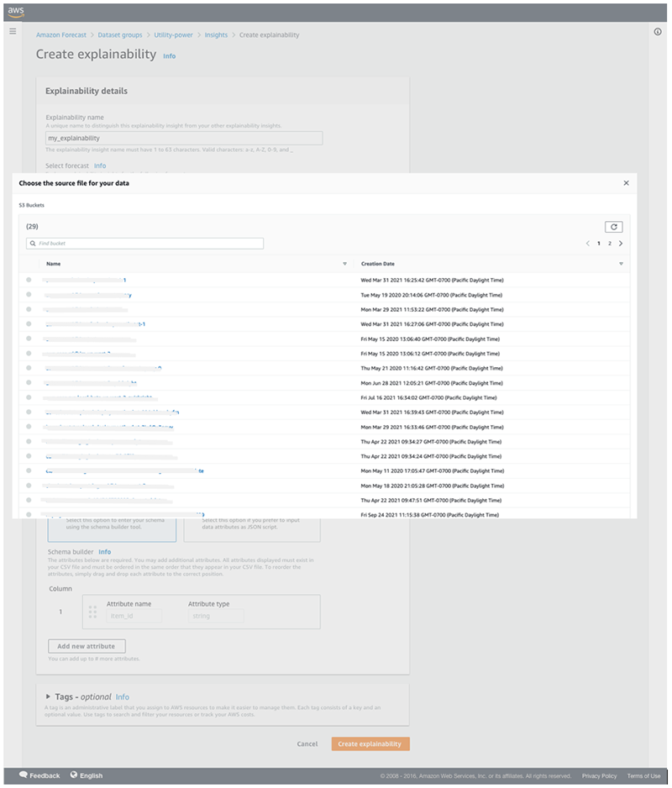Click Info link beside Select forecast
Viewport: 672px width, 788px height.
[100, 165]
